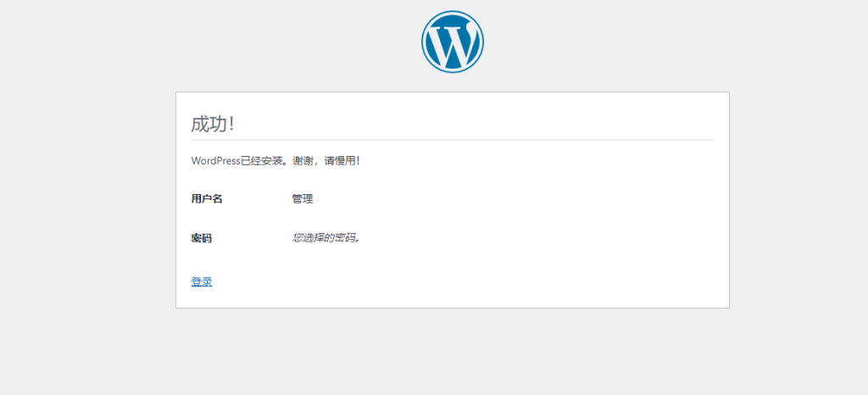Image resolution: width=868 pixels, height=395 pixels.
Task: Click the WordPress已经安装 message text
Action: point(275,161)
